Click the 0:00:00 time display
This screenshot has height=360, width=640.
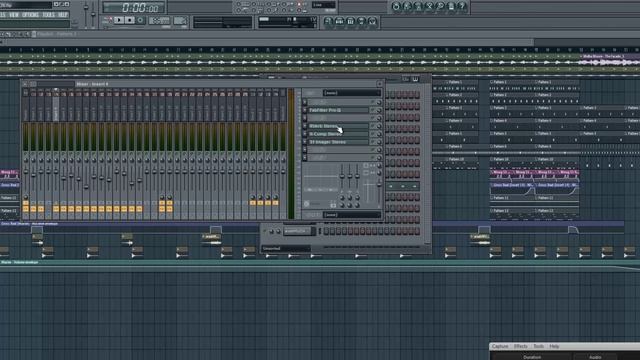(134, 7)
